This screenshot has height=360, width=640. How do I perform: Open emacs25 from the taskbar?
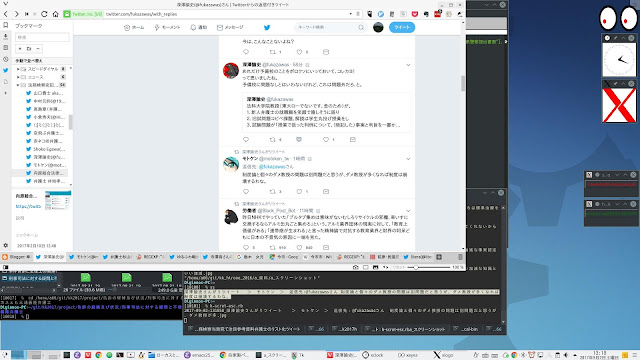[199, 355]
